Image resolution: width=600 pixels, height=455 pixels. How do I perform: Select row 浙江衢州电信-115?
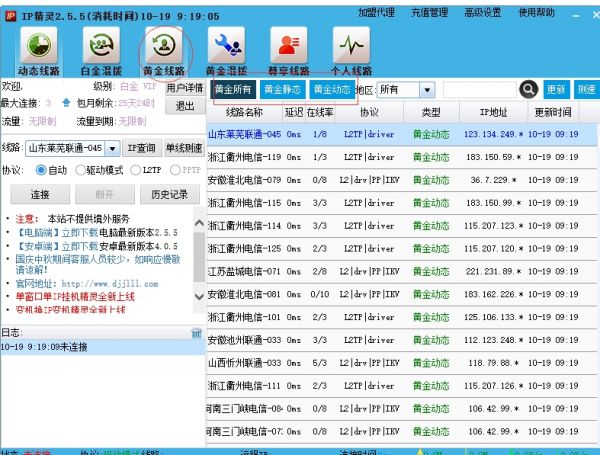[x=402, y=203]
